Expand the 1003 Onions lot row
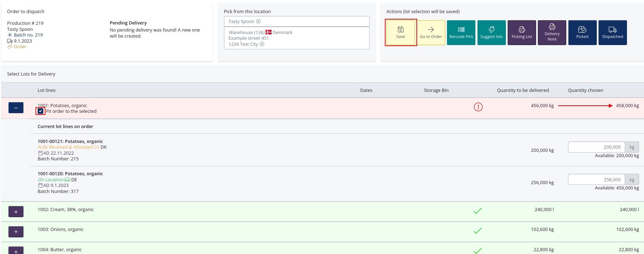 pos(16,232)
